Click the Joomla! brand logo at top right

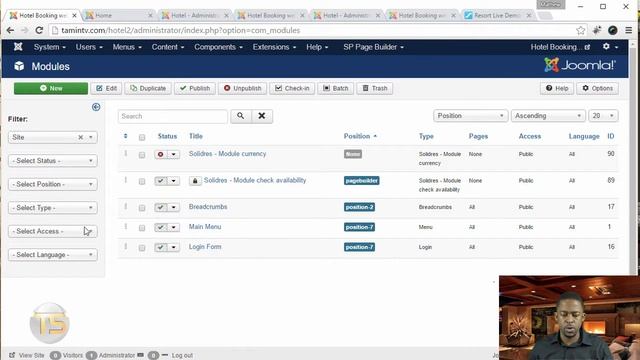(580, 65)
